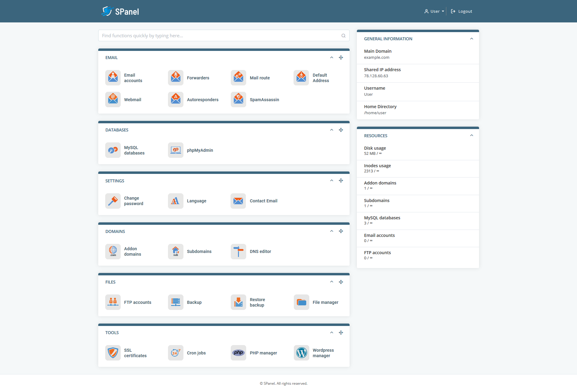This screenshot has height=392, width=577.
Task: Open the PHP manager icon
Action: [238, 353]
